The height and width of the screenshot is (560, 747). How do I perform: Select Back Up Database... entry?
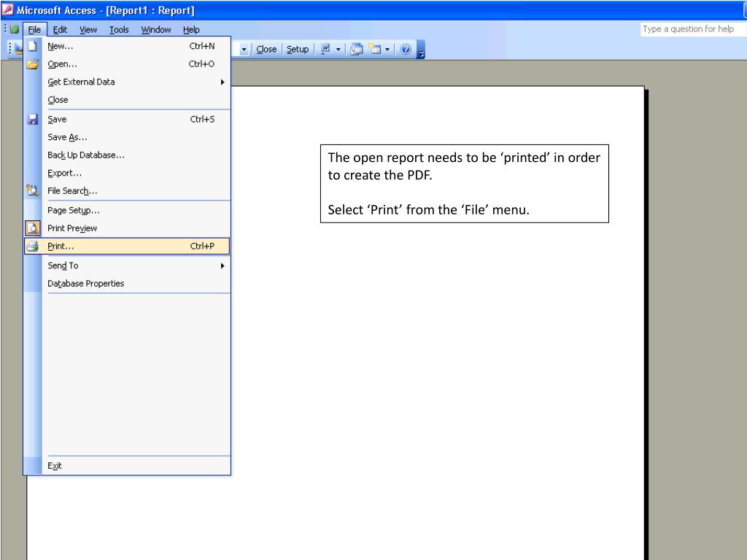[x=127, y=155]
